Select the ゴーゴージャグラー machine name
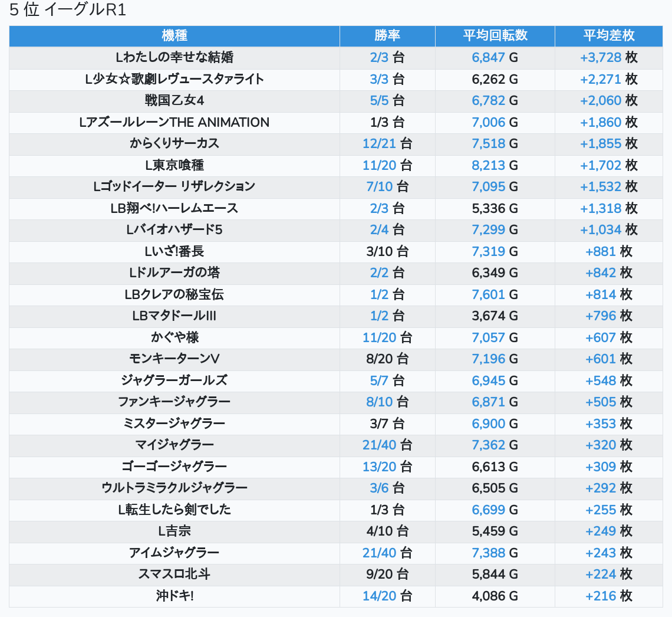Viewport: 672px width, 617px height. point(174,467)
